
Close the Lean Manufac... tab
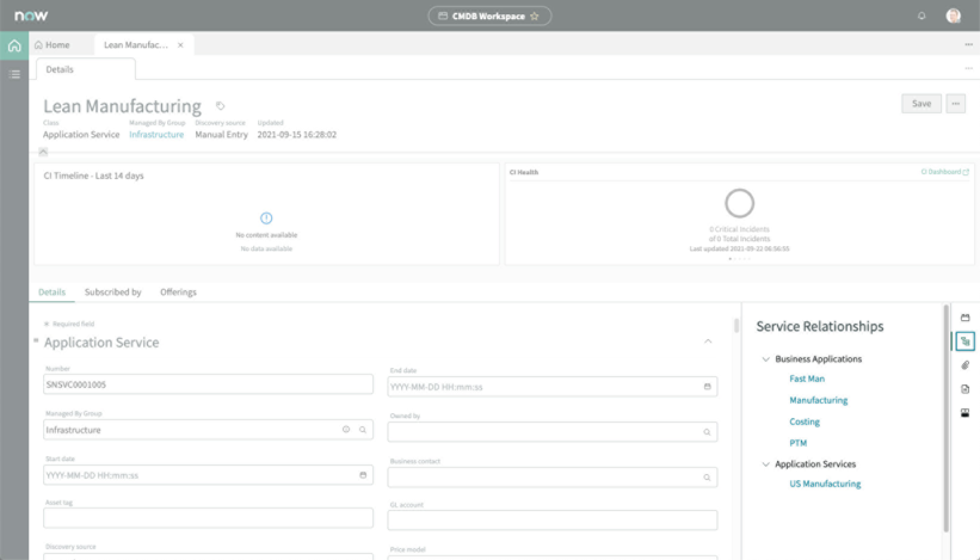(180, 45)
